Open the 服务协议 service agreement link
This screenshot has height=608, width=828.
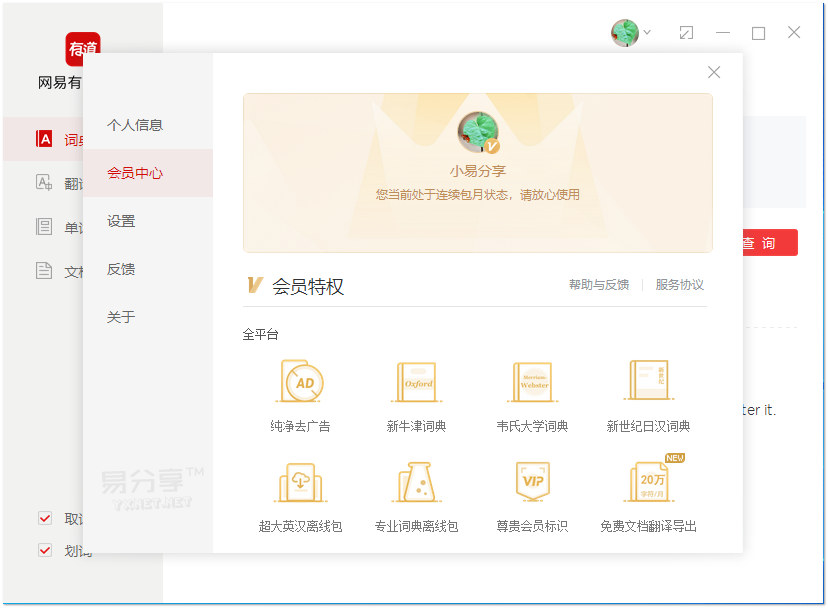point(682,284)
